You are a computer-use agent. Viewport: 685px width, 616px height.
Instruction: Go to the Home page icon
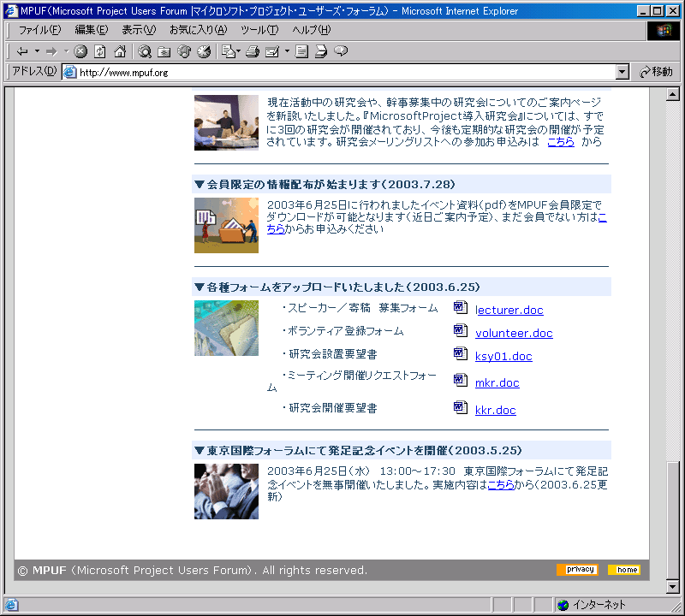[120, 51]
